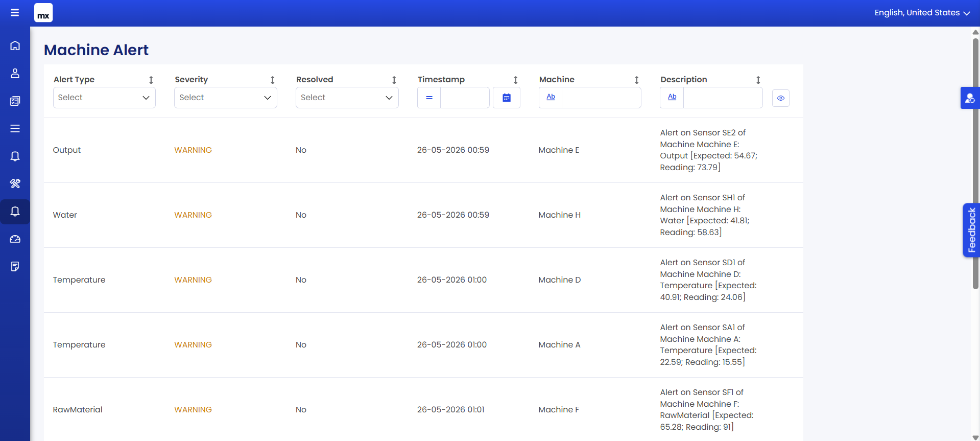Click the Description column header

(684, 80)
